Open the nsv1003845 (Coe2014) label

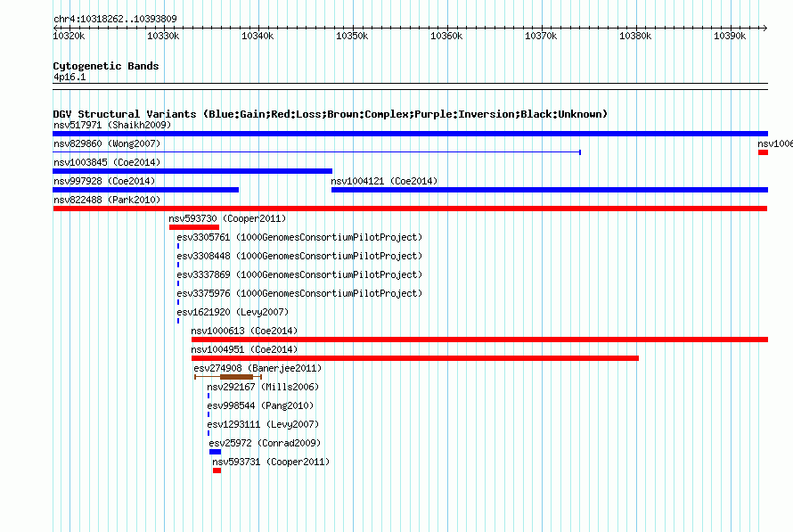(107, 162)
